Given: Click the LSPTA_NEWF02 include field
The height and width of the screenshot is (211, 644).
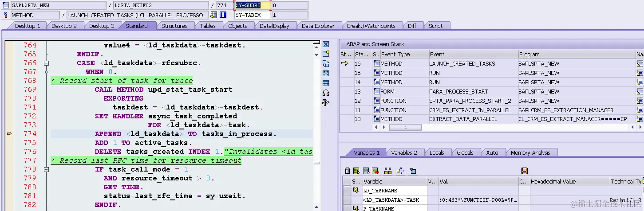Looking at the screenshot, I should pyautogui.click(x=161, y=5).
